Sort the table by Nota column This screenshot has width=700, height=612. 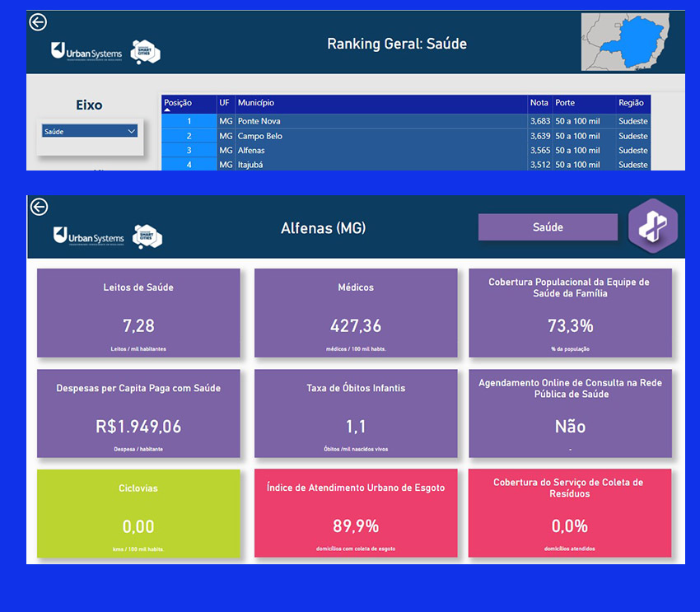pos(539,104)
